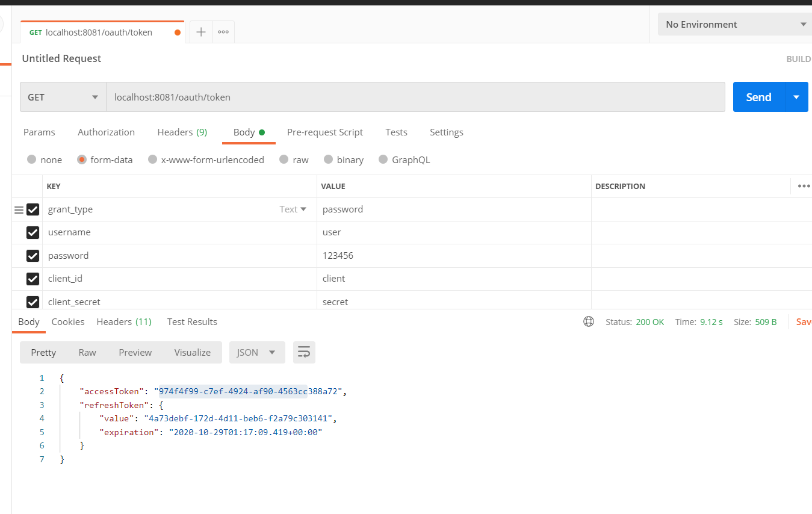Click the client_secret value cell 'secret'
This screenshot has height=514, width=812.
click(x=454, y=302)
